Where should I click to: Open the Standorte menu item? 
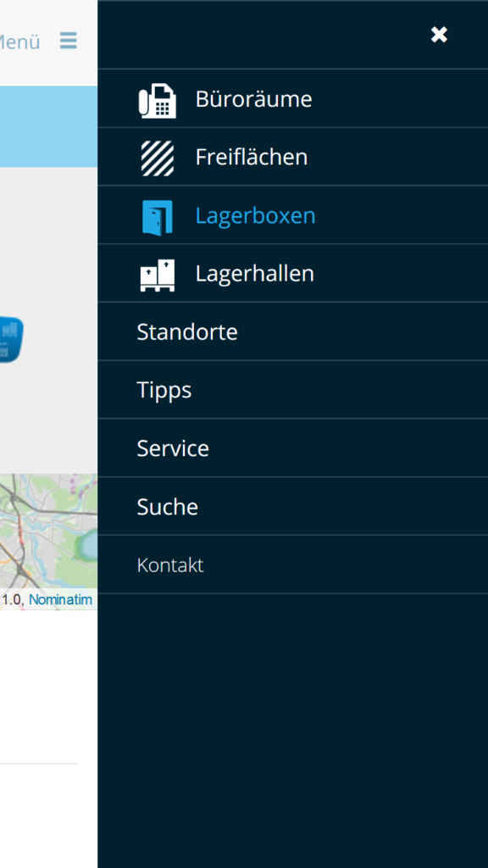pyautogui.click(x=292, y=331)
